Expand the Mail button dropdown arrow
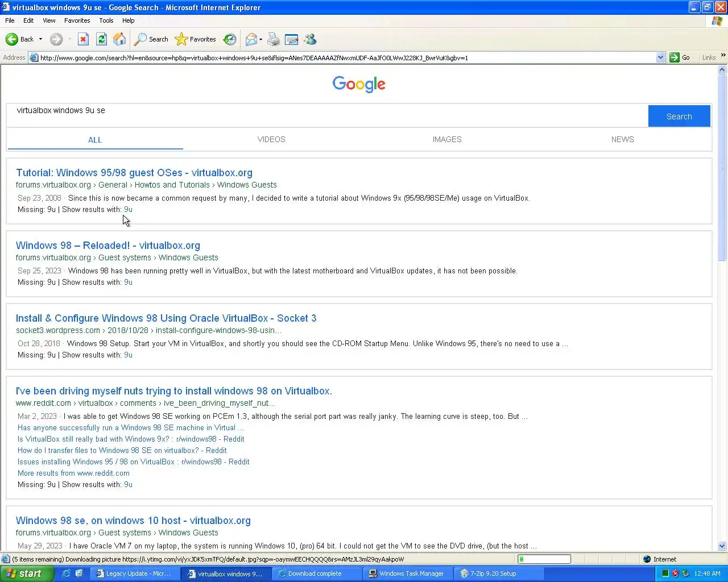 (260, 39)
